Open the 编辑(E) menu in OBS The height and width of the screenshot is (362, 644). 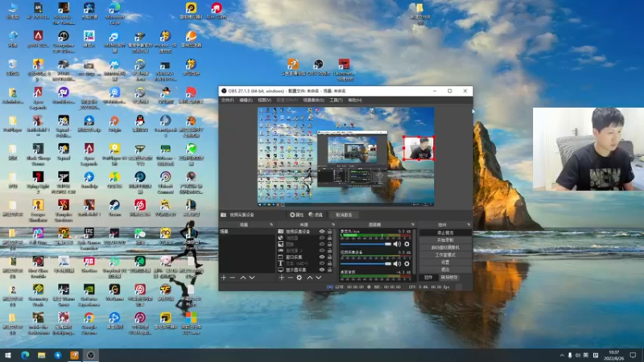(x=246, y=100)
